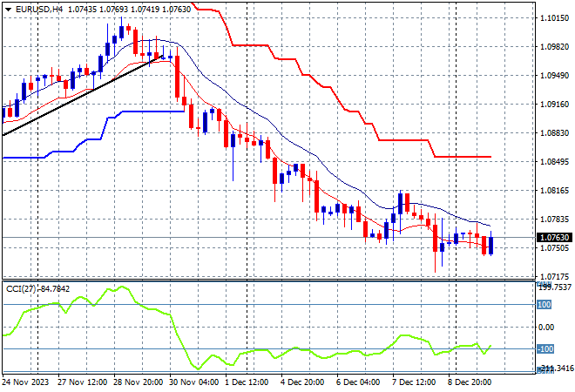Select the blue lower channel step line
Viewport: 575px width, 392px height.
(x=139, y=112)
